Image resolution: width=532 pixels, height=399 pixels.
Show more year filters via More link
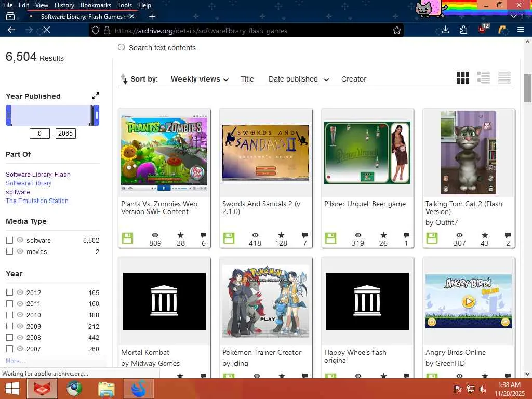tap(16, 361)
